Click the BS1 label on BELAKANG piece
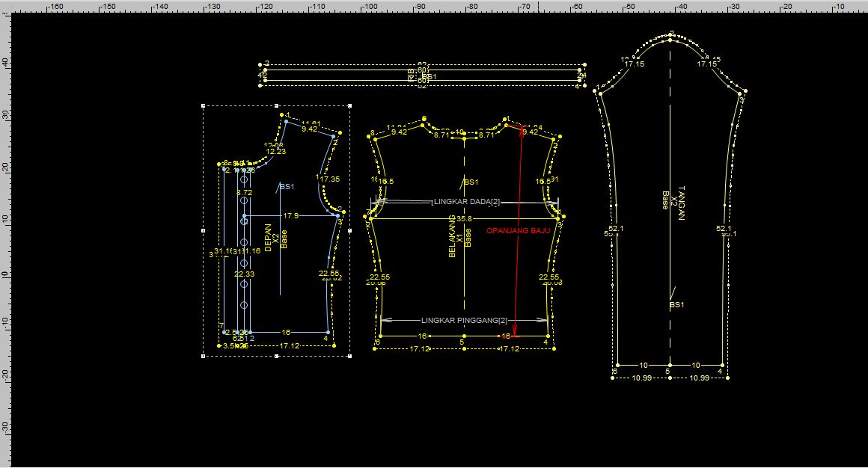Viewport: 868px width, 468px height. coord(471,182)
